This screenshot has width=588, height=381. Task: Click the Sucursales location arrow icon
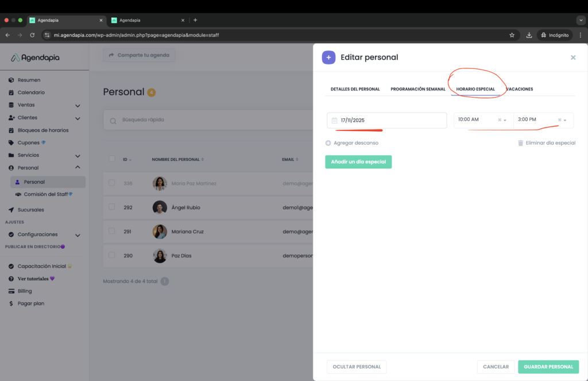[11, 210]
